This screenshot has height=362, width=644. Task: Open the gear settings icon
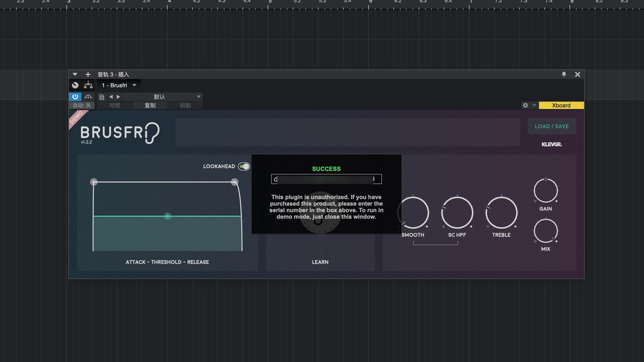tap(525, 105)
